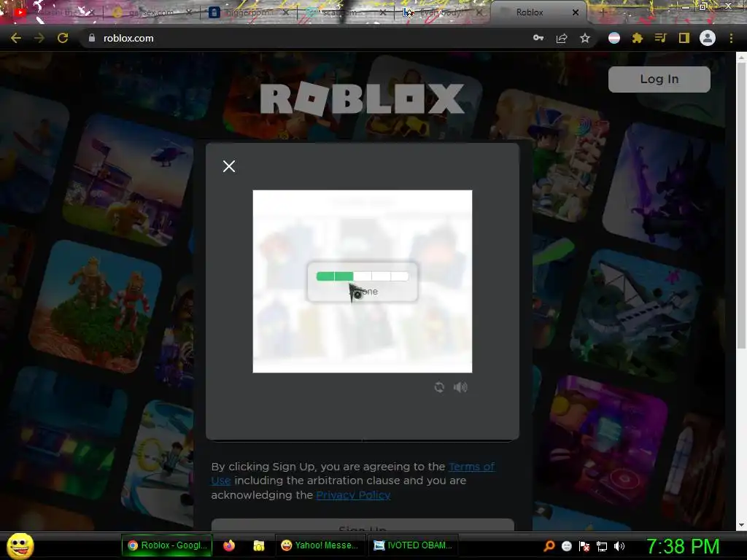747x560 pixels.
Task: Go back using the browser back arrow
Action: pyautogui.click(x=16, y=38)
